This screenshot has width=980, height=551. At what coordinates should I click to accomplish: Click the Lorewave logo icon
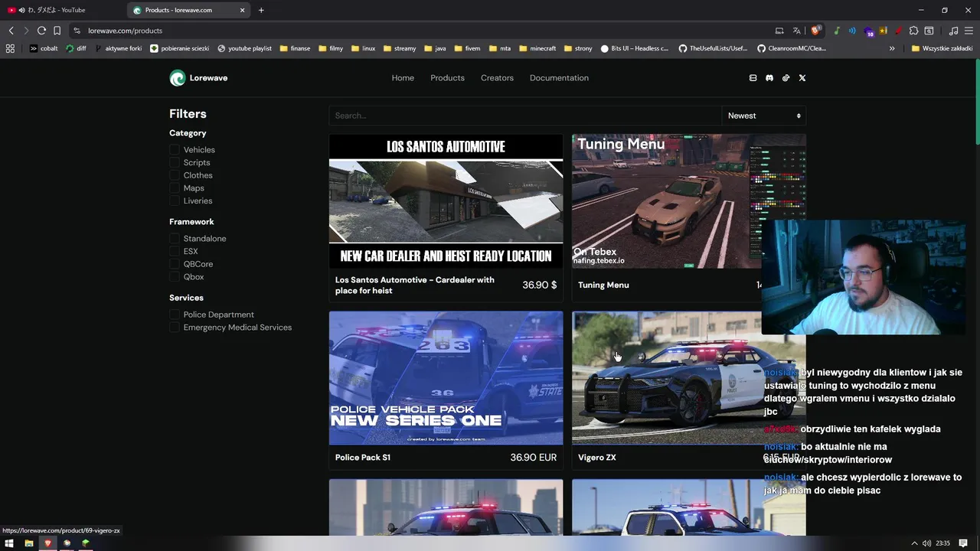tap(178, 78)
